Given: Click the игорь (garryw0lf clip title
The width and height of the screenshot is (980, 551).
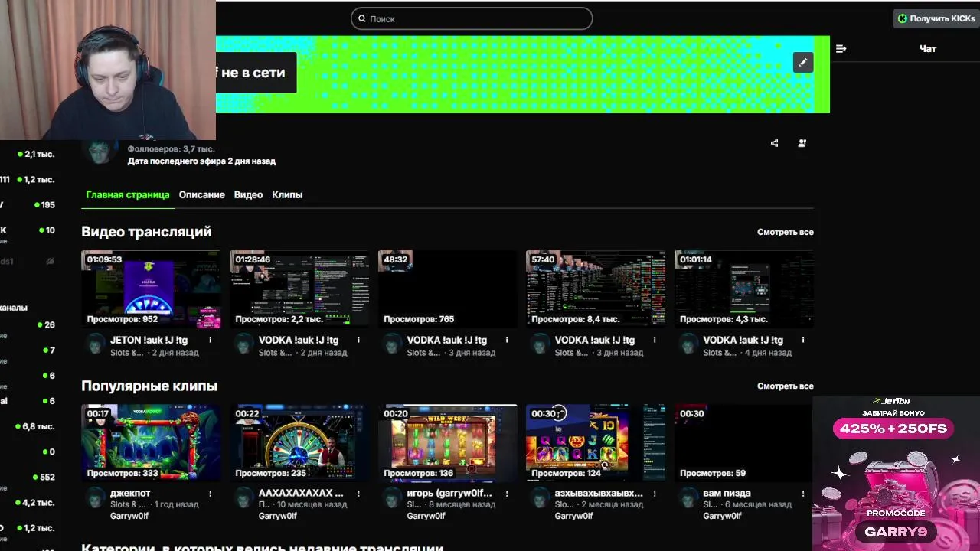Looking at the screenshot, I should coord(449,494).
